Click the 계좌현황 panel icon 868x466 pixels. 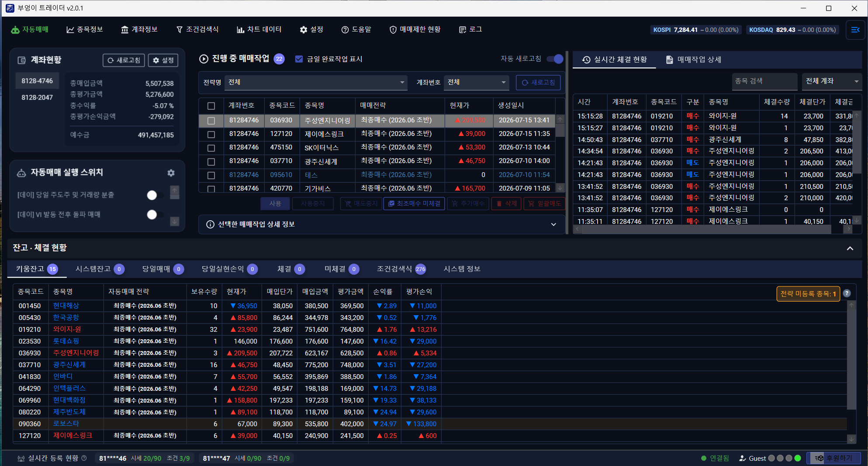(x=21, y=60)
